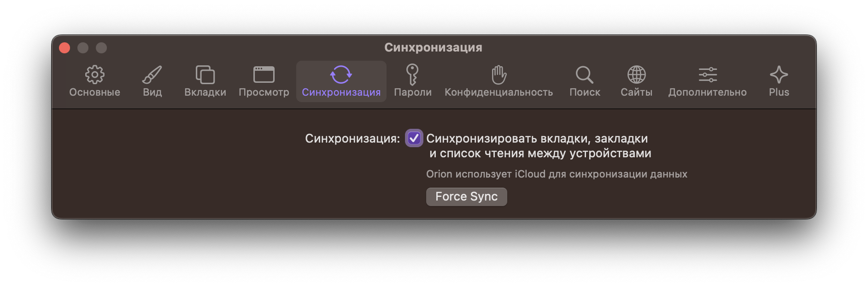This screenshot has height=287, width=868.
Task: Close the settings window with red button
Action: click(65, 48)
